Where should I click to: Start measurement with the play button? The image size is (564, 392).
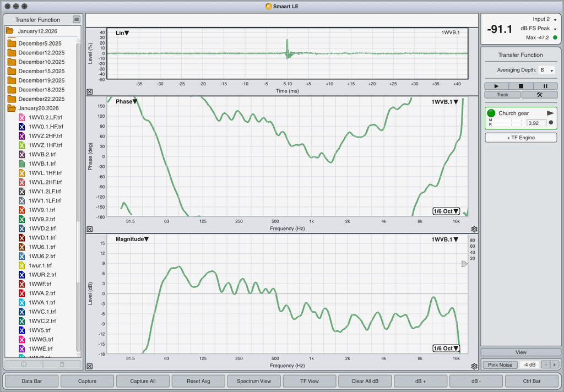pyautogui.click(x=497, y=86)
